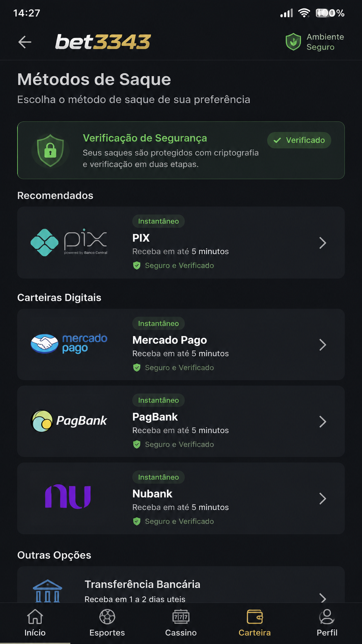This screenshot has height=644, width=362.
Task: Tap the purple Nubank logo
Action: pos(68,496)
